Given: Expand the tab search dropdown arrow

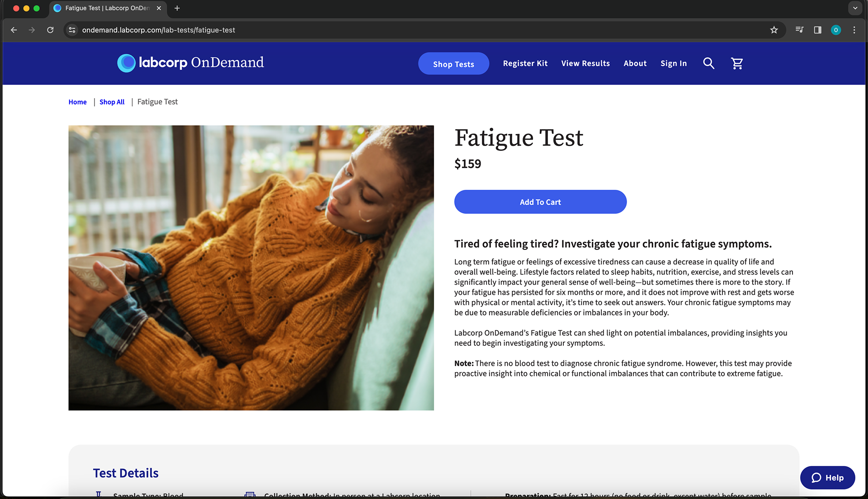Looking at the screenshot, I should coord(855,8).
